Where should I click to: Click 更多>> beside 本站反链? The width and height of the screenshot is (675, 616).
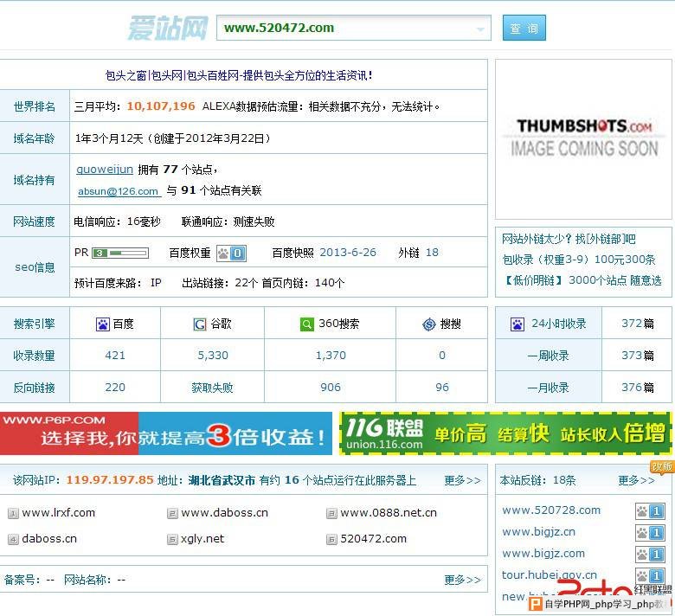point(636,480)
